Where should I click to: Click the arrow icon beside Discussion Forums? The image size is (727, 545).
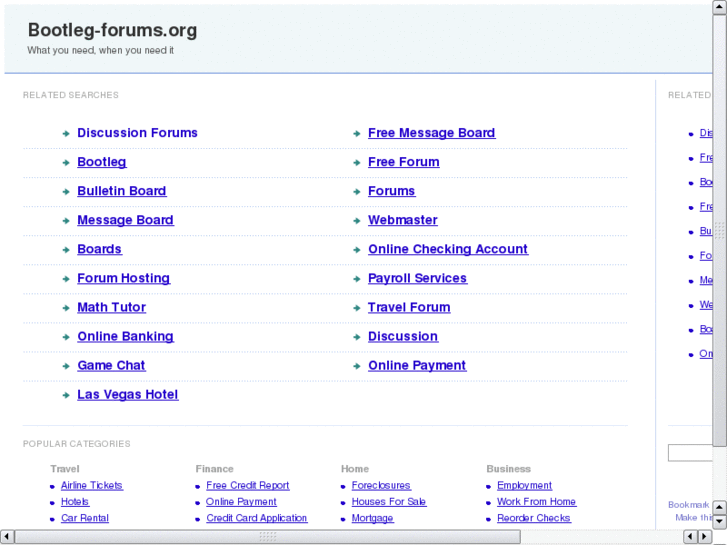tap(65, 133)
